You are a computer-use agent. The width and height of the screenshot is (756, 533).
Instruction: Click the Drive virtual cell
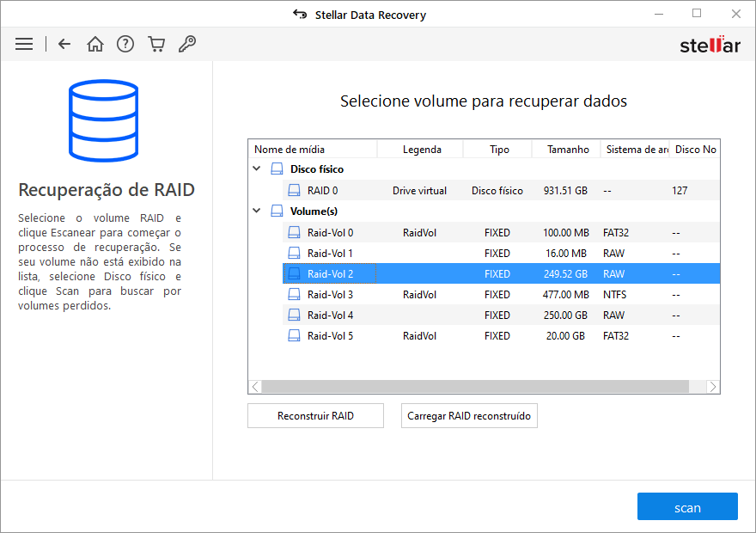point(419,191)
